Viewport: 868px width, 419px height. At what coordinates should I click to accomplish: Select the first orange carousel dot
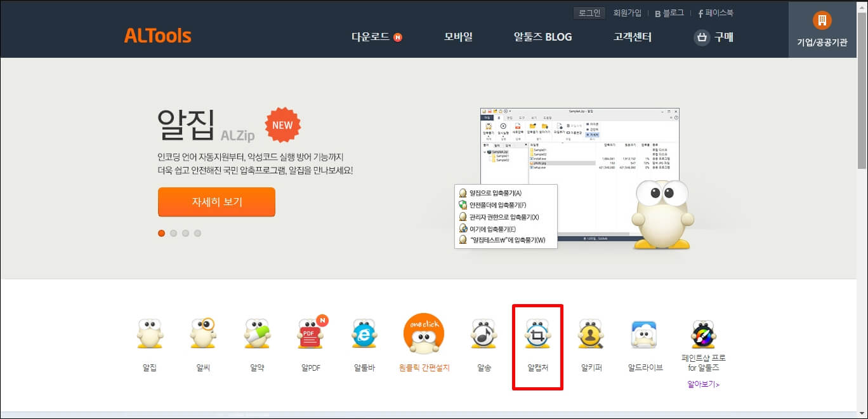click(161, 233)
